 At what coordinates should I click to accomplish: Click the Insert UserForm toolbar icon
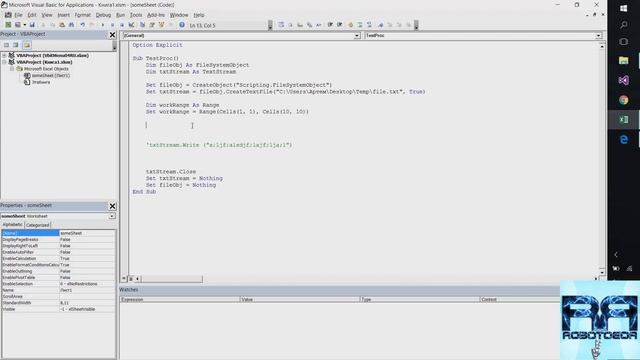click(17, 25)
